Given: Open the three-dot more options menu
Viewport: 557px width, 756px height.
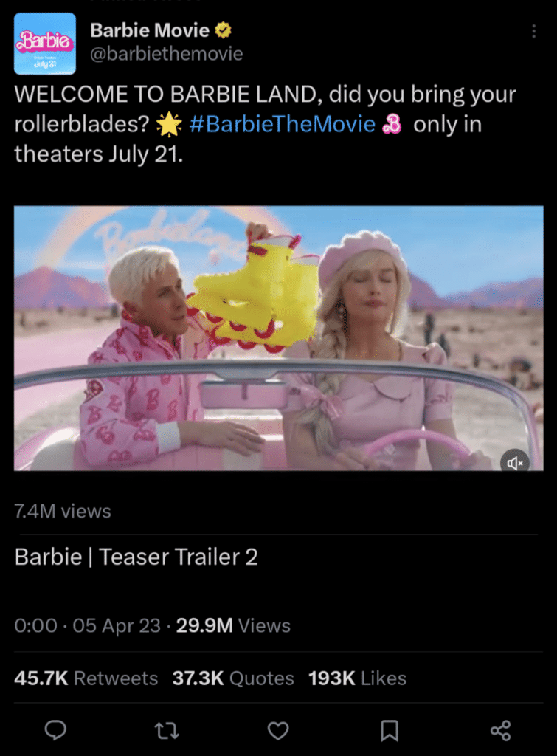Looking at the screenshot, I should click(x=534, y=32).
